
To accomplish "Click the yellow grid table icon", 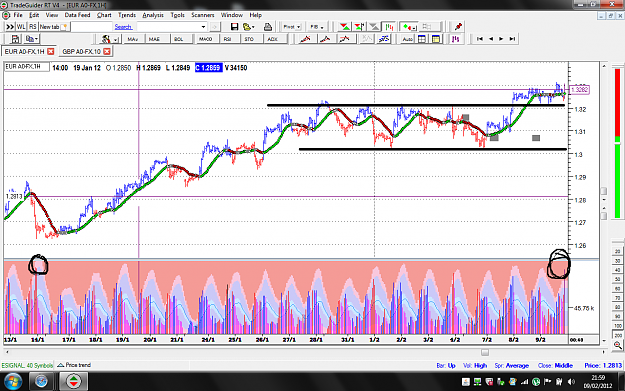I will (x=436, y=39).
